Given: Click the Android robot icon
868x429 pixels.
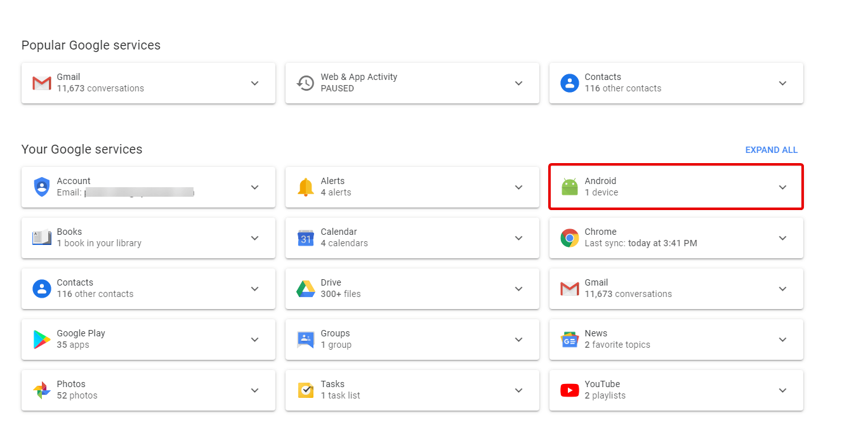Looking at the screenshot, I should [x=569, y=187].
